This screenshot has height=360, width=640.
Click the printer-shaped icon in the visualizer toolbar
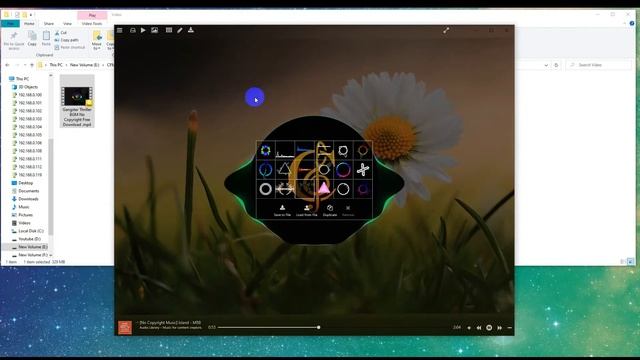(133, 30)
